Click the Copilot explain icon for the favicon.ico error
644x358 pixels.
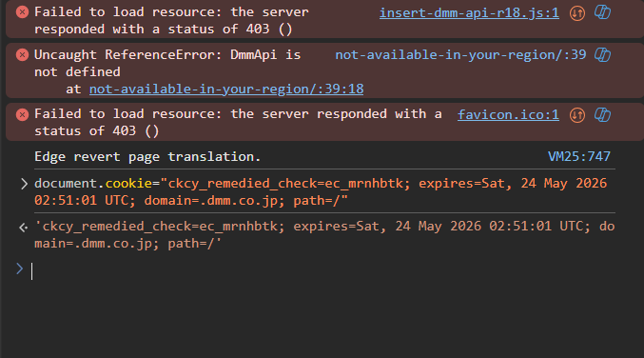pyautogui.click(x=602, y=114)
